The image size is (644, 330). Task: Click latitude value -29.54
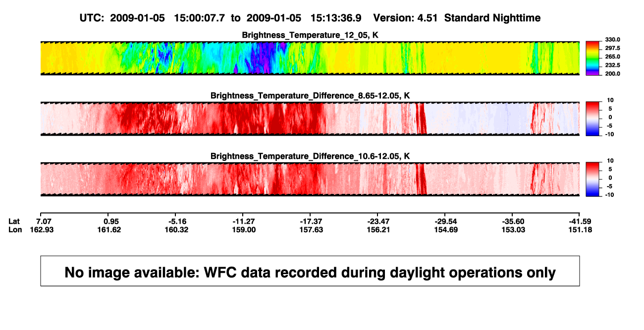click(447, 221)
